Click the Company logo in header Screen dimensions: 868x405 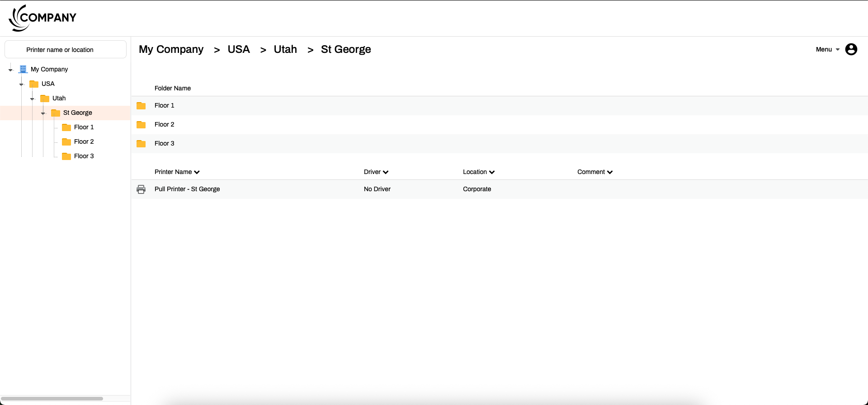click(42, 18)
